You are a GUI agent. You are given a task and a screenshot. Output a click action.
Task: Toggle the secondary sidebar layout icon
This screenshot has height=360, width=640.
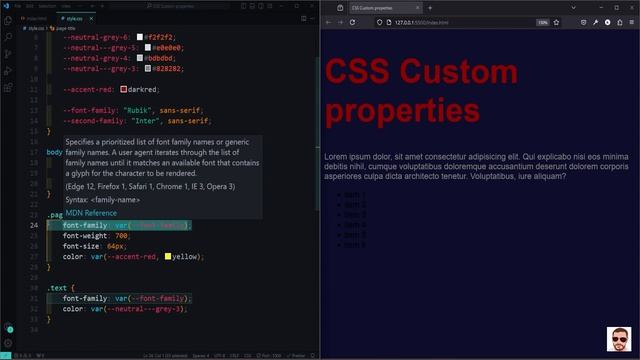click(261, 6)
